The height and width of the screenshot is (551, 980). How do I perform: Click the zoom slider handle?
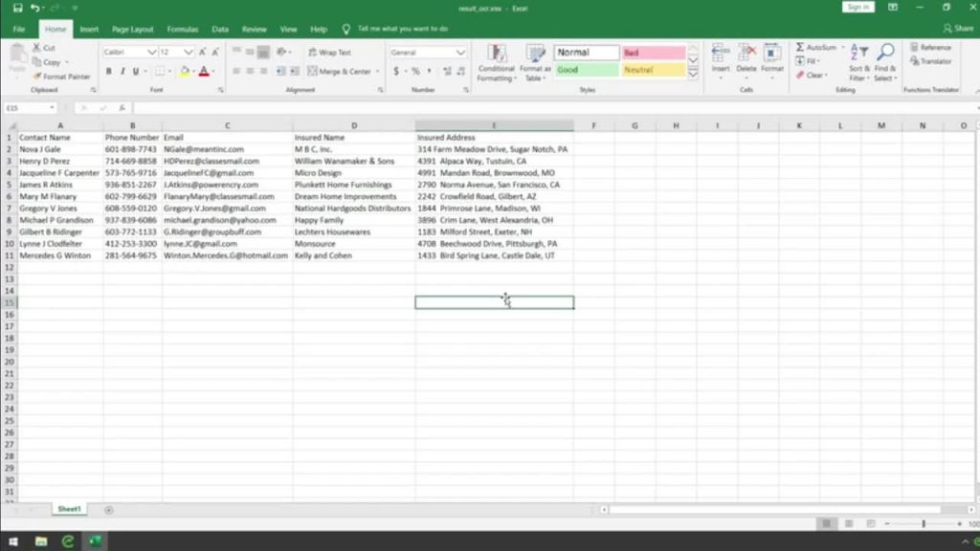[924, 523]
